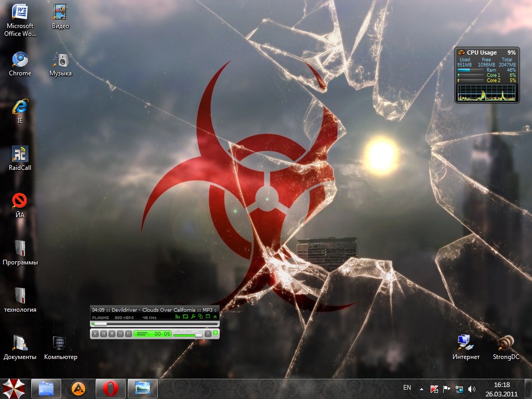
Task: Show hidden tray icons arrow
Action: tap(421, 389)
